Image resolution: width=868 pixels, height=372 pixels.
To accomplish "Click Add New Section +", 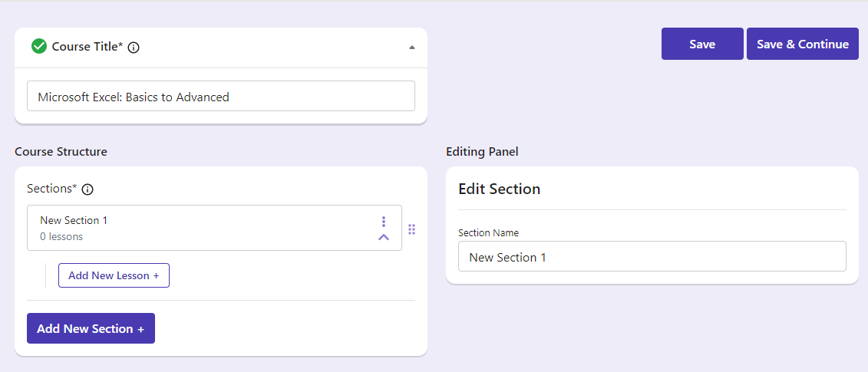I will coord(91,328).
